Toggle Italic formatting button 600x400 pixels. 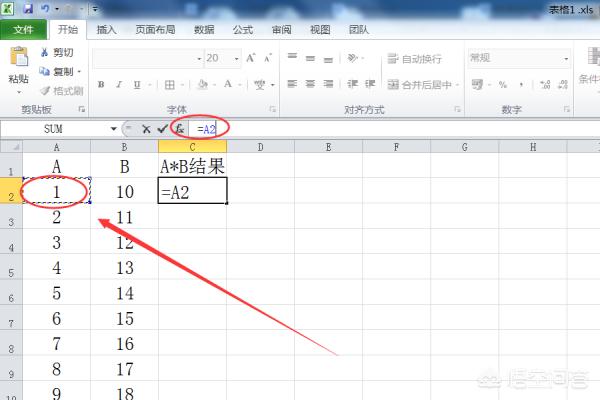click(117, 85)
